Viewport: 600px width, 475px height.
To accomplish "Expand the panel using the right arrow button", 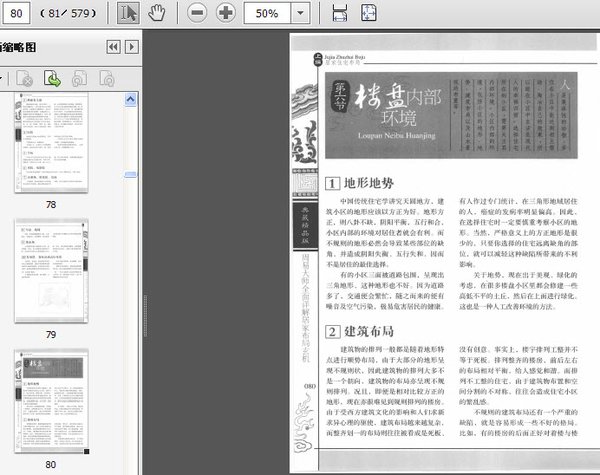I will tap(133, 47).
